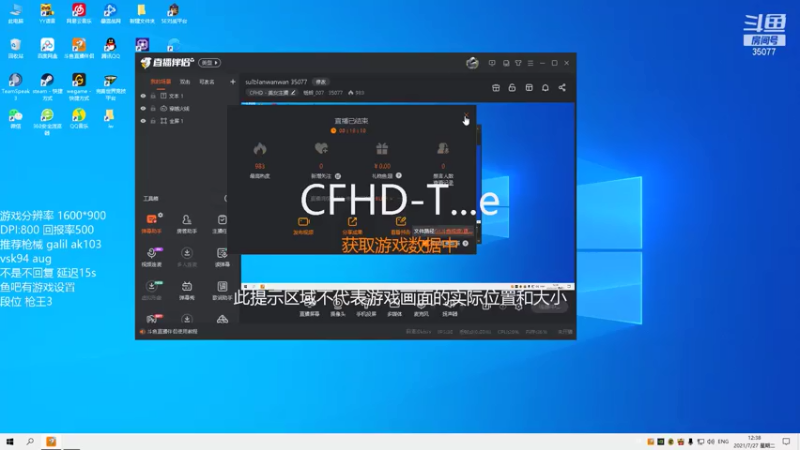Switch to the selected orange scene tab

pos(161,82)
